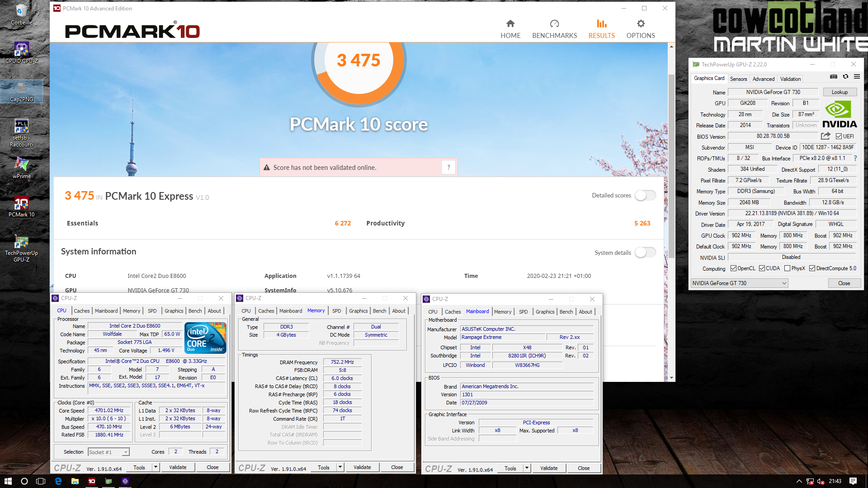The width and height of the screenshot is (868, 488).
Task: Click the taskbar clock showing 21:43
Action: tap(835, 481)
